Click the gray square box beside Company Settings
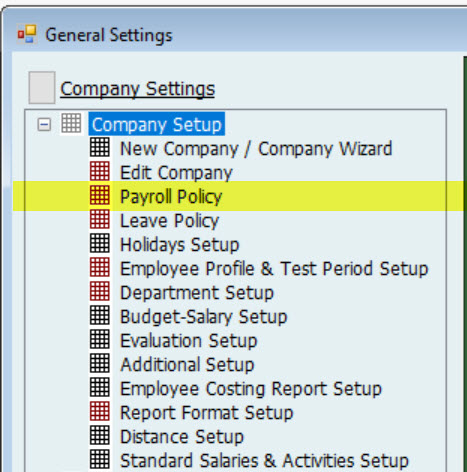 coord(42,88)
